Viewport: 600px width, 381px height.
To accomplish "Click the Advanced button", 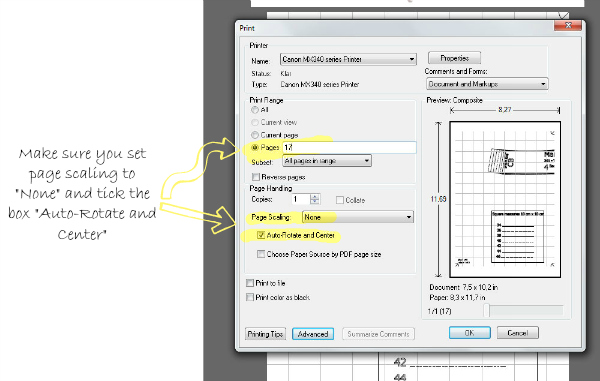I will click(313, 334).
